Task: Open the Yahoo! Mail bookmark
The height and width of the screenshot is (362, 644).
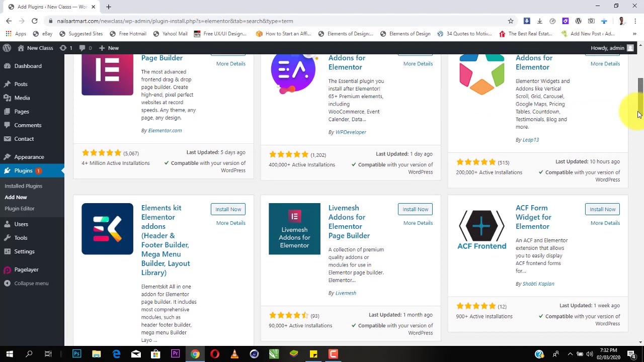Action: click(x=170, y=34)
